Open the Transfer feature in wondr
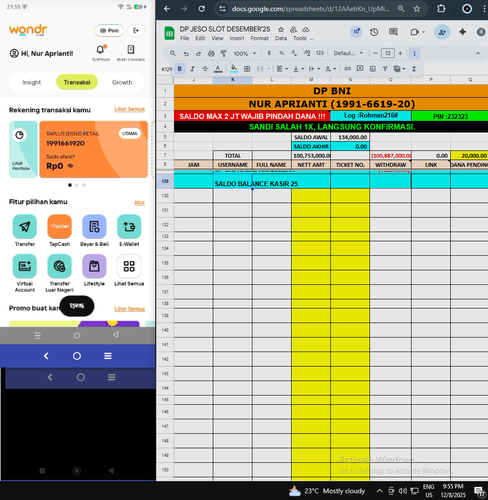488x500 pixels. (x=25, y=227)
